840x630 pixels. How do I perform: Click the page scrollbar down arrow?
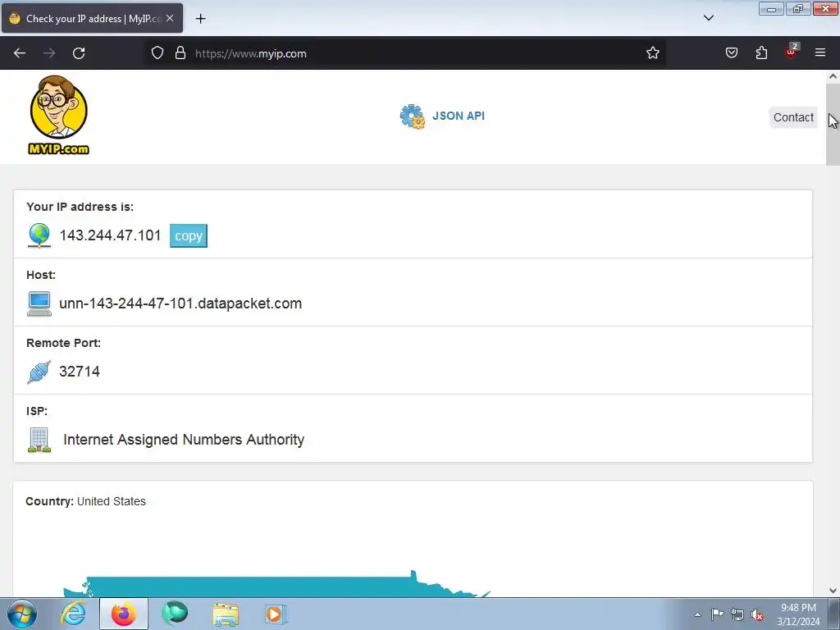833,591
